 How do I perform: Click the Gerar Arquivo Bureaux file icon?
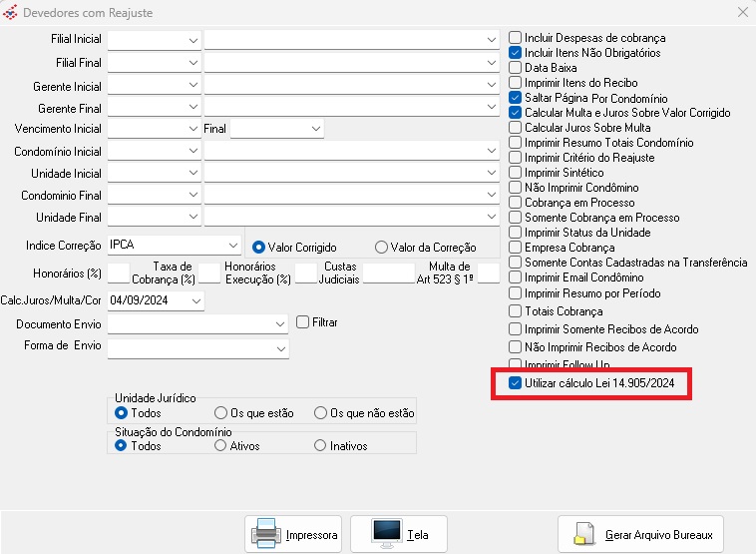[585, 534]
